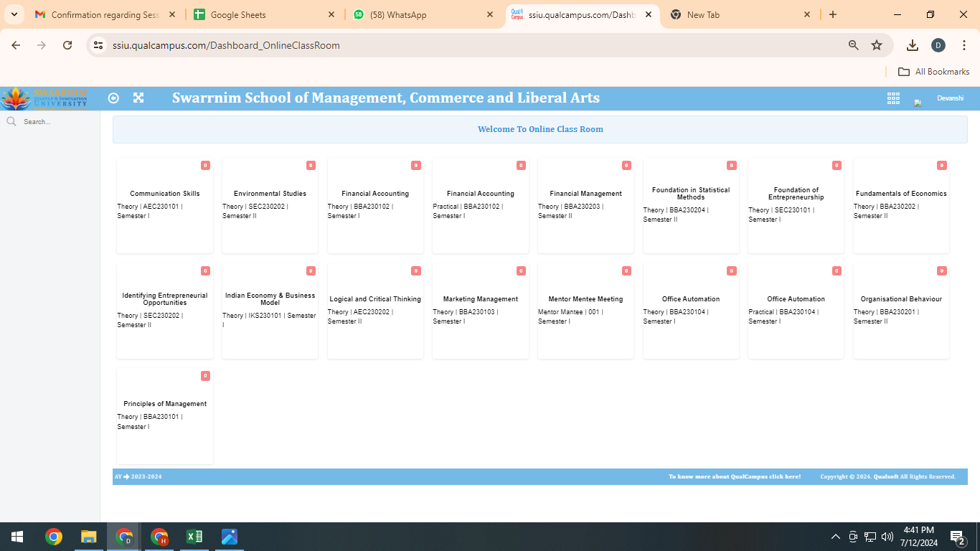The height and width of the screenshot is (551, 980).
Task: Click the AY 2023-2024 footer text
Action: [x=138, y=476]
